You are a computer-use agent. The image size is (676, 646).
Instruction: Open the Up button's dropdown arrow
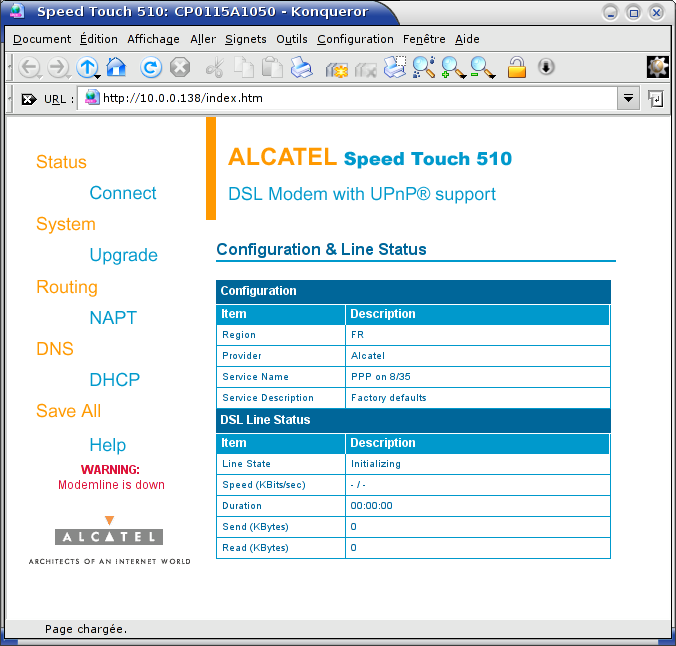pyautogui.click(x=98, y=77)
